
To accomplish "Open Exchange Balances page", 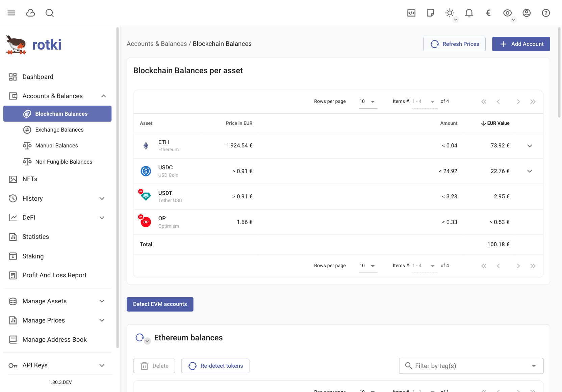I will [57, 130].
